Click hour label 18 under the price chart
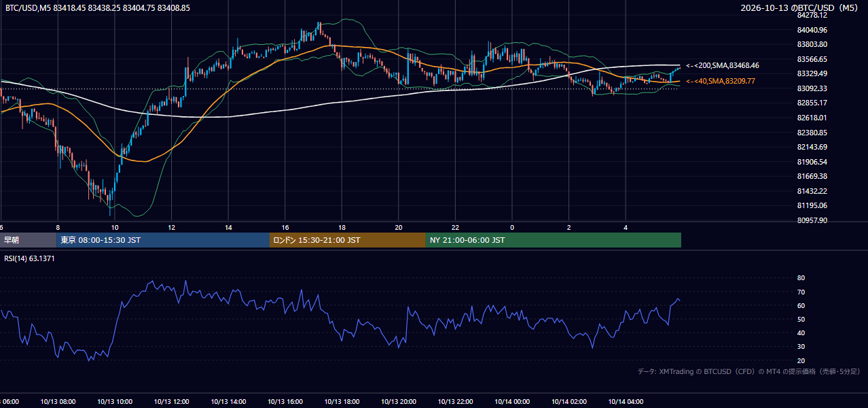This screenshot has height=408, width=868. pyautogui.click(x=342, y=227)
